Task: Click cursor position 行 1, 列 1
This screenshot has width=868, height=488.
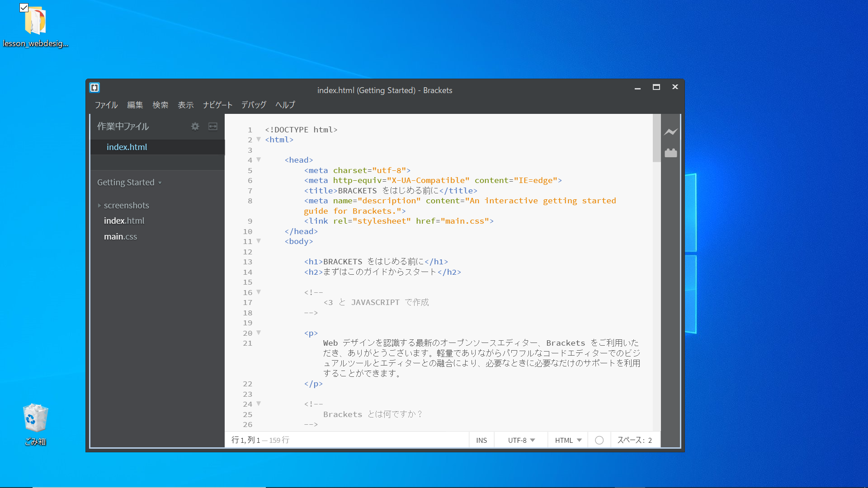Action: [245, 440]
